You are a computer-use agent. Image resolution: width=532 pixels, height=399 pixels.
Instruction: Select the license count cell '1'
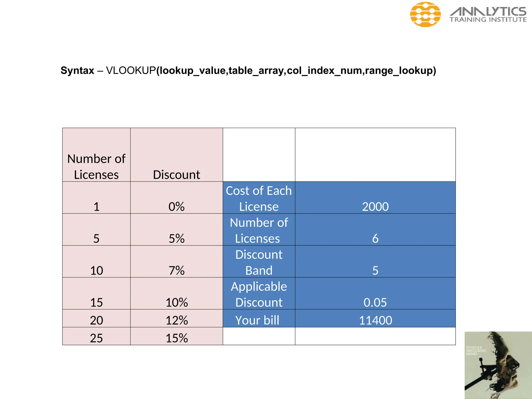[96, 198]
